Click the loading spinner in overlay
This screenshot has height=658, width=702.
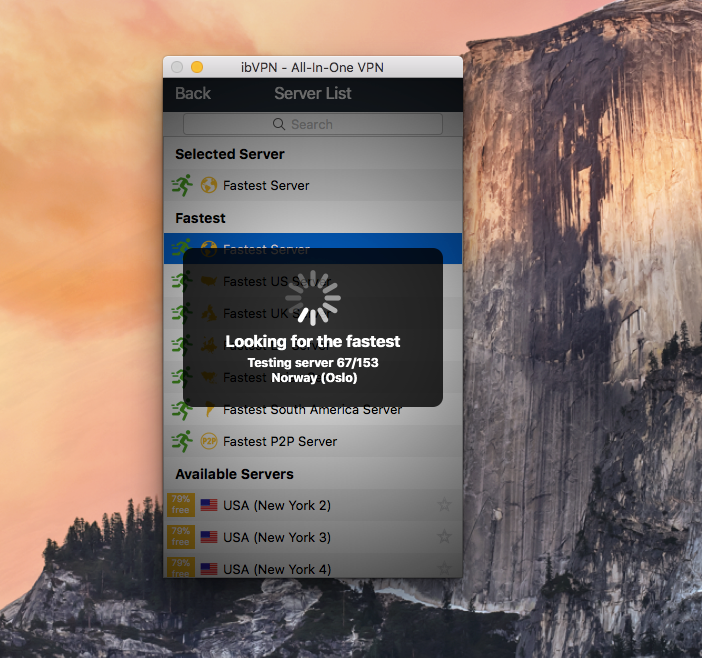312,298
